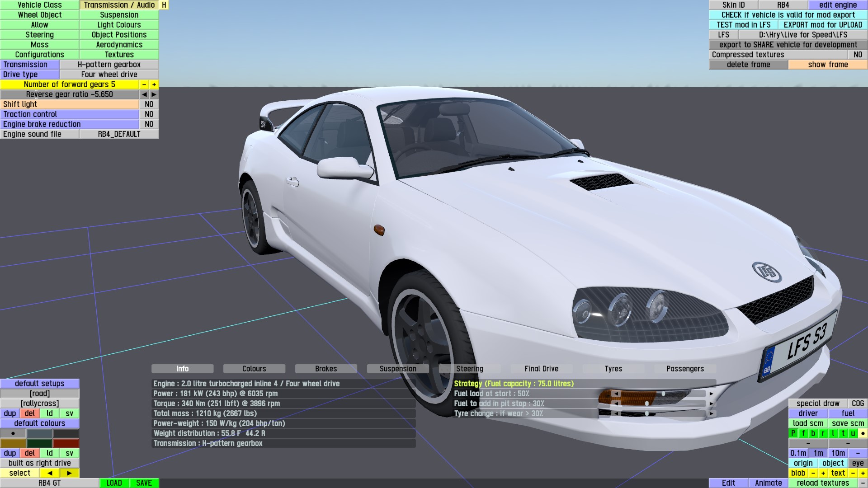
Task: Increase blob size with plus
Action: 823,473
